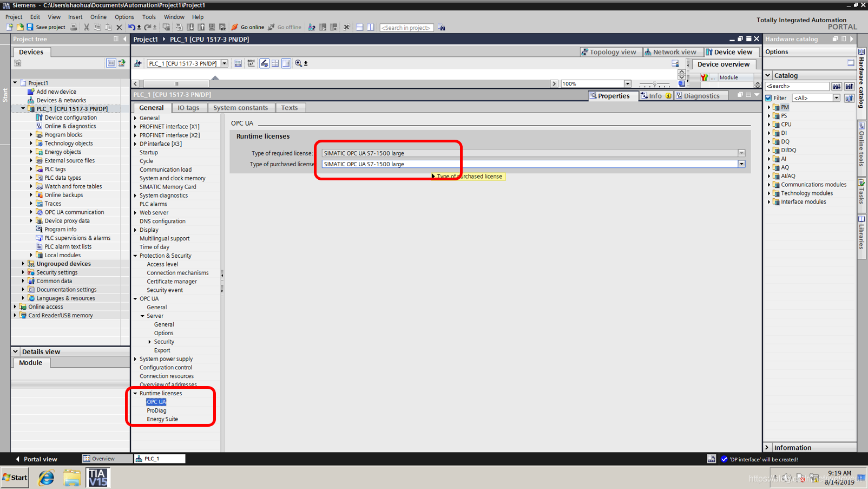Click the delete X icon in the toolbar
The image size is (868, 489).
[119, 27]
